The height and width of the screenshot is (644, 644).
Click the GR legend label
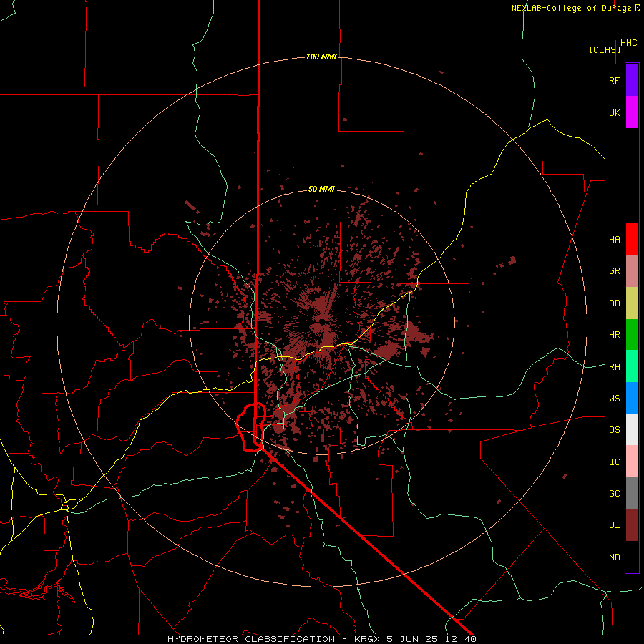click(614, 271)
